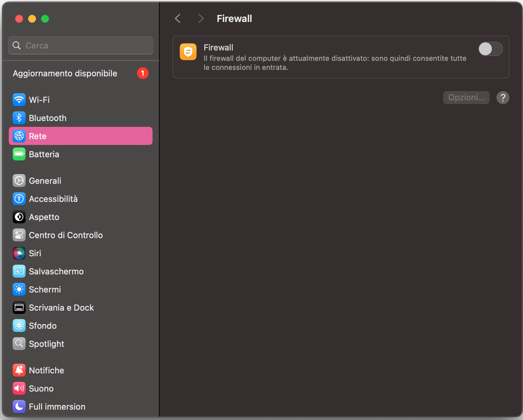523x420 pixels.
Task: Click the Sfondo flower icon
Action: click(19, 326)
